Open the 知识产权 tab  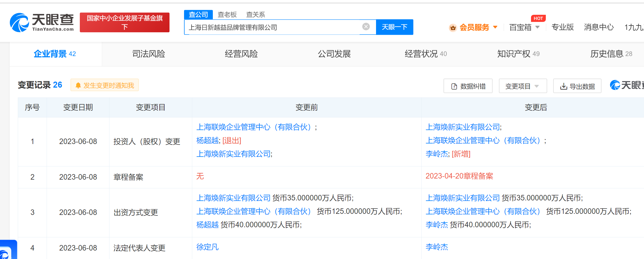(x=519, y=54)
